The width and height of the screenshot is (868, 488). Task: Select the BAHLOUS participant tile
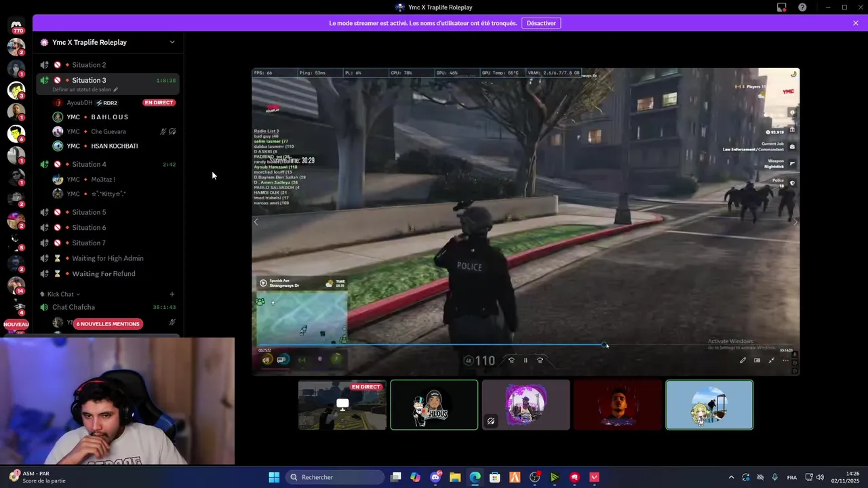click(x=434, y=405)
